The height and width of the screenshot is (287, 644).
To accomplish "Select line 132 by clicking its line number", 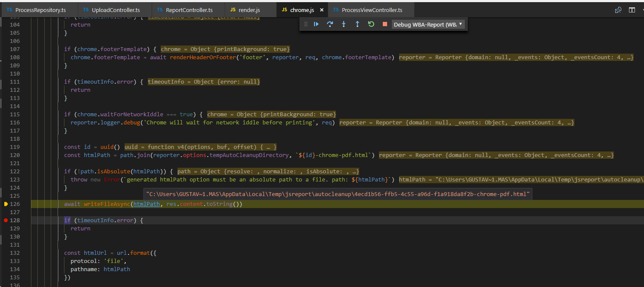I will coord(15,253).
